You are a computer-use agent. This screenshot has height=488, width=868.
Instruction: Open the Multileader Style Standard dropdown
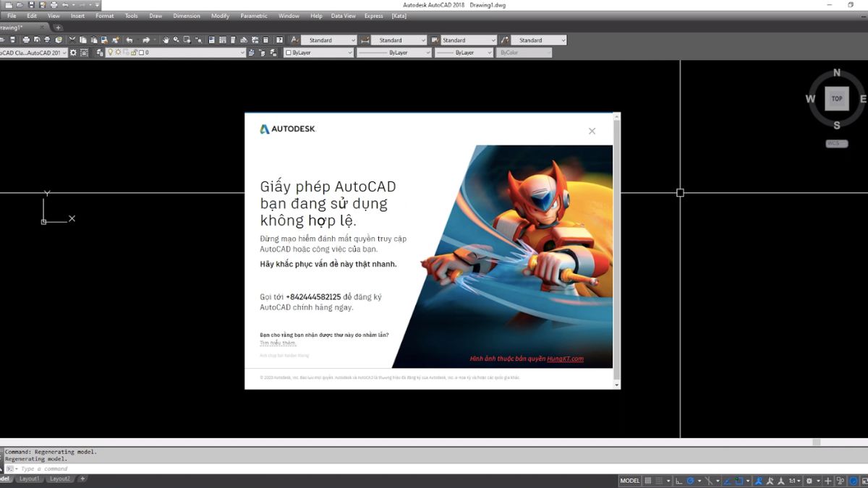[x=539, y=40]
